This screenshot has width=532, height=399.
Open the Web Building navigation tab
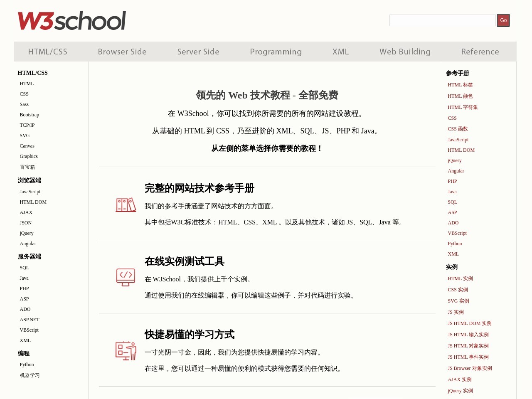coord(405,52)
